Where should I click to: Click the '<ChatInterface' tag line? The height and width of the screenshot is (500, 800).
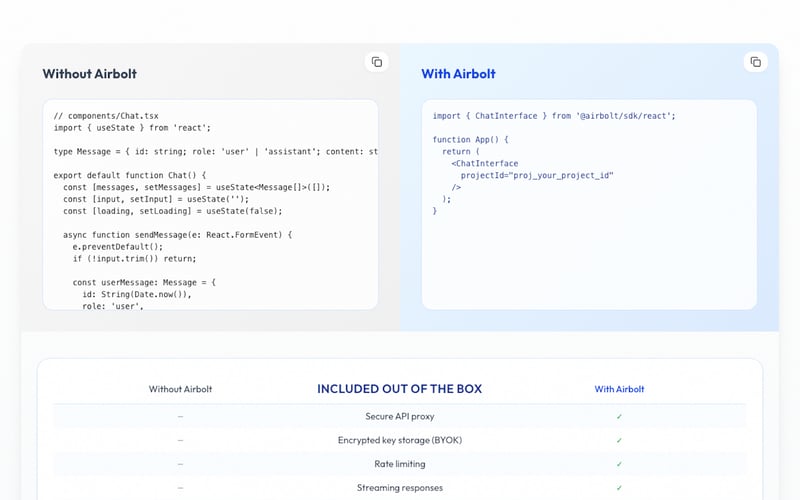coord(485,163)
